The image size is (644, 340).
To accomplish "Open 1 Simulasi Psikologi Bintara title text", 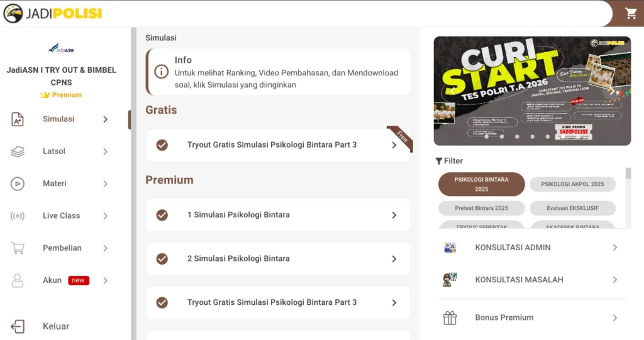I will pos(238,215).
